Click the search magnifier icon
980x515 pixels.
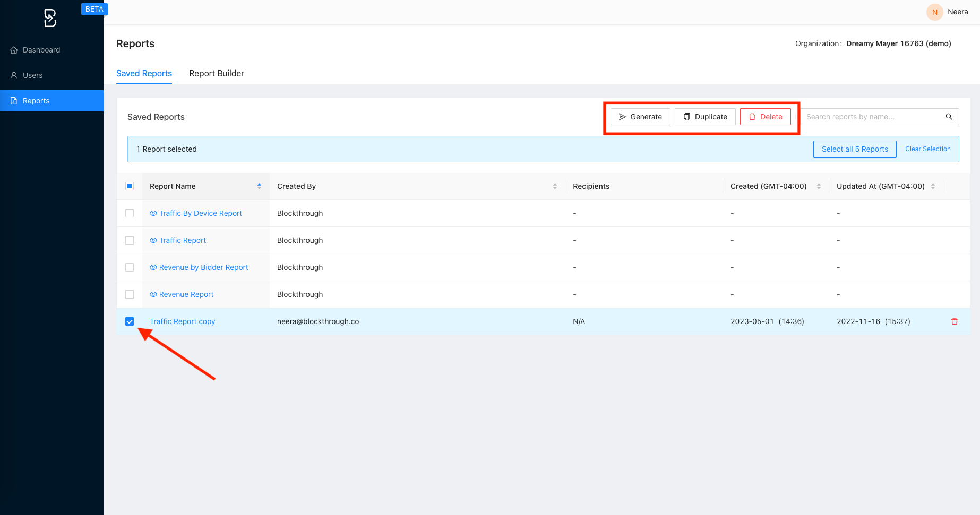tap(949, 117)
